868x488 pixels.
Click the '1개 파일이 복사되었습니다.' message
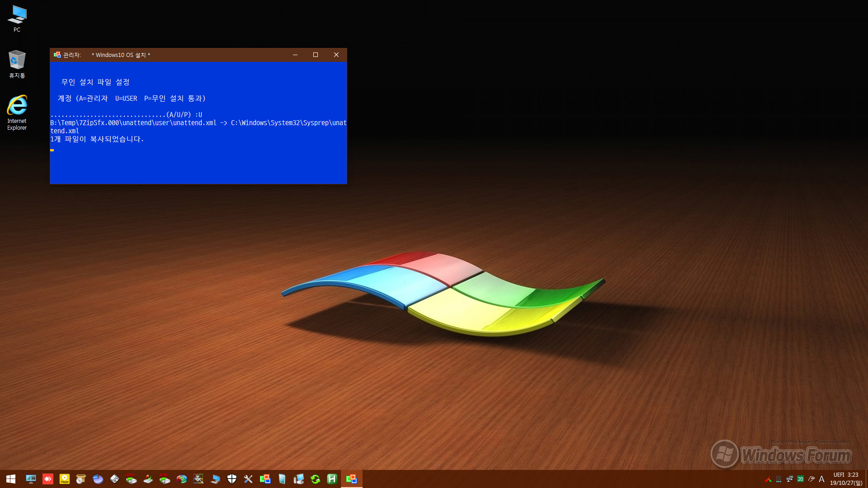(97, 139)
